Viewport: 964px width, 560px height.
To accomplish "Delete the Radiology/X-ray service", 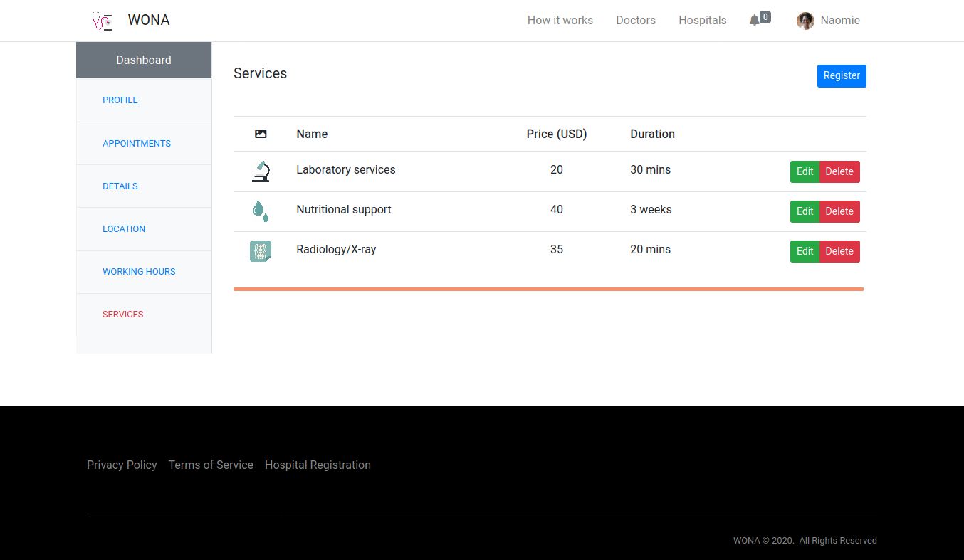I will (839, 251).
